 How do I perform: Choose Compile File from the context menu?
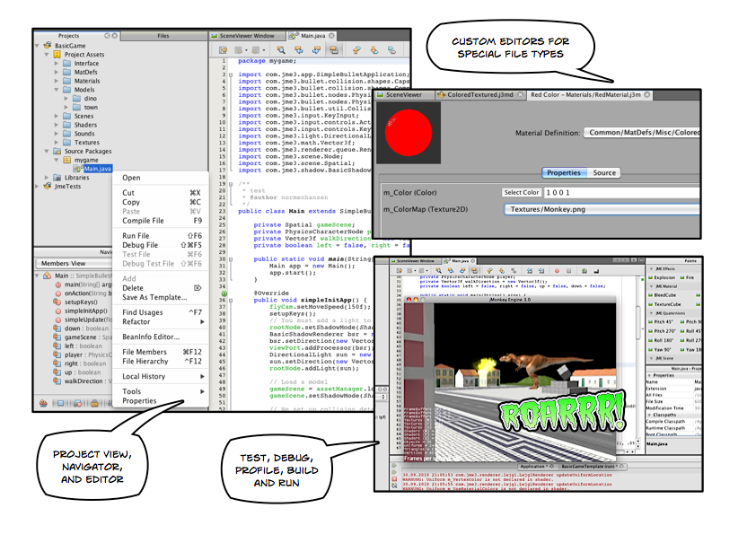click(x=144, y=220)
